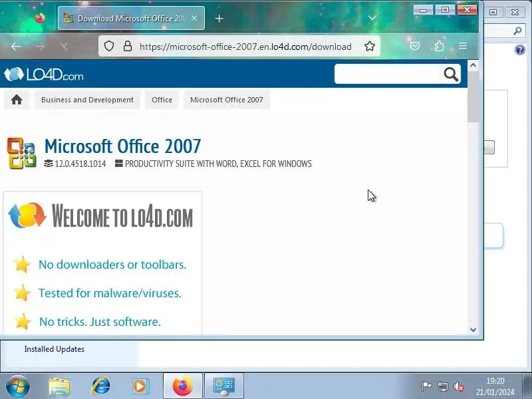Focus the LO4D site search field
The image size is (532, 399).
[387, 74]
